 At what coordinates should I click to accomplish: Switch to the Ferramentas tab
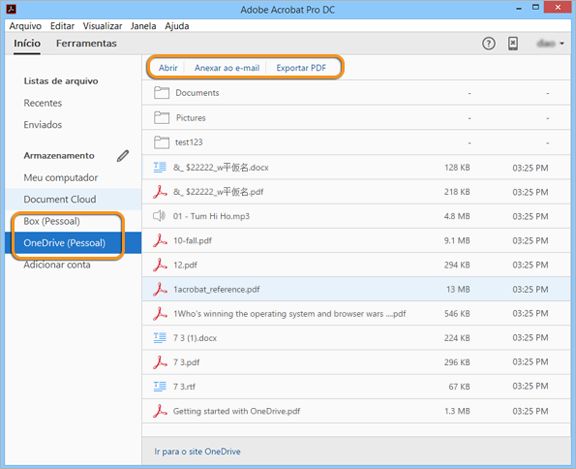(86, 43)
